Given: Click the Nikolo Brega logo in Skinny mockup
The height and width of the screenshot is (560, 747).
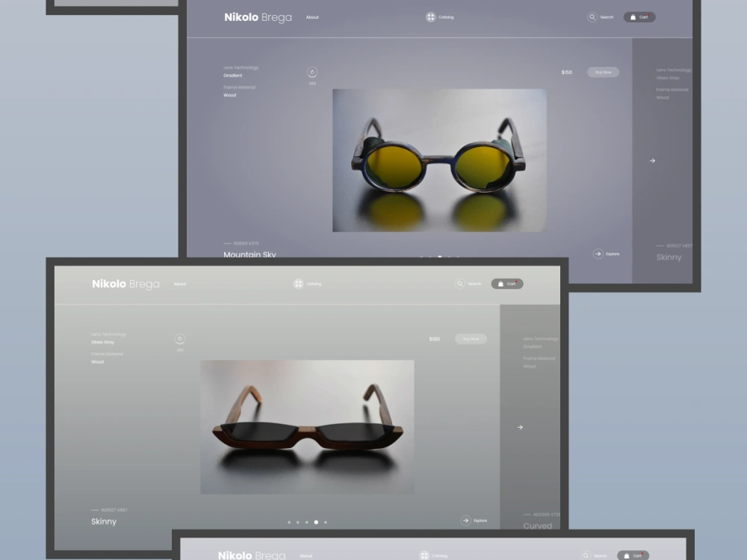Looking at the screenshot, I should [x=125, y=284].
